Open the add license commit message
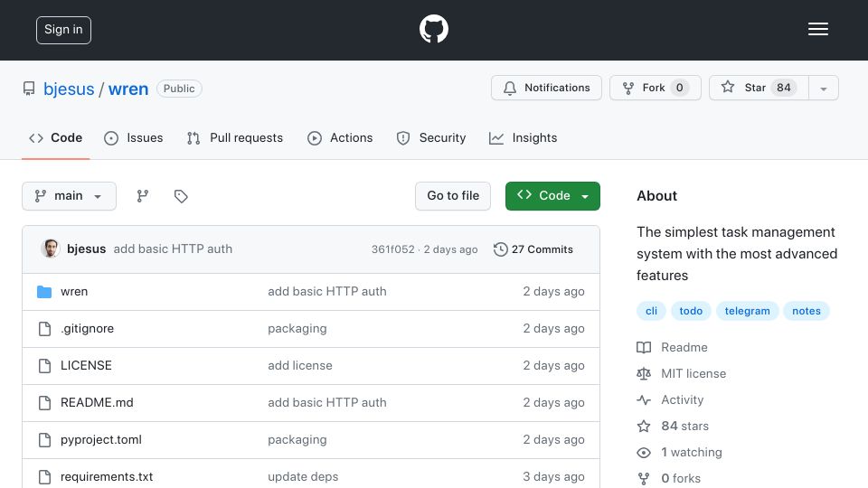The image size is (868, 488). (x=300, y=366)
